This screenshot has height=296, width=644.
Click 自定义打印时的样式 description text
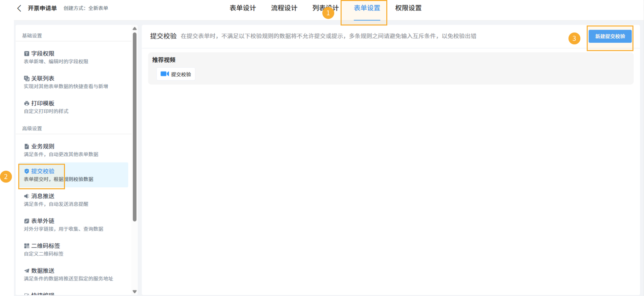pos(46,111)
